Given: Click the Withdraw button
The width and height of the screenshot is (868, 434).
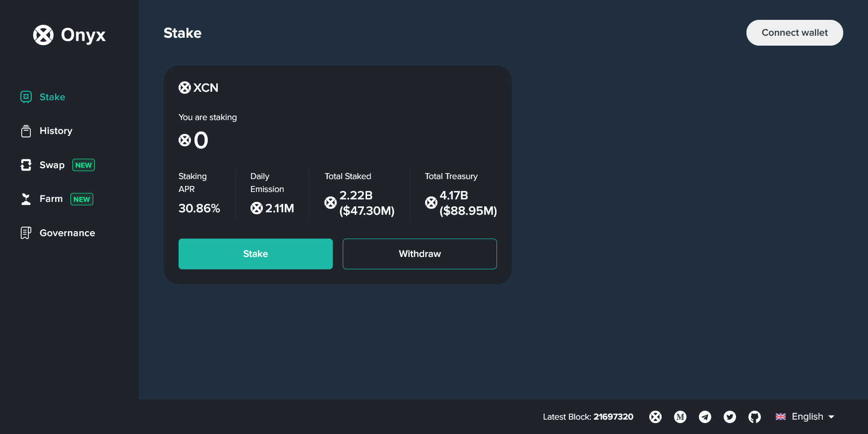Looking at the screenshot, I should 420,254.
